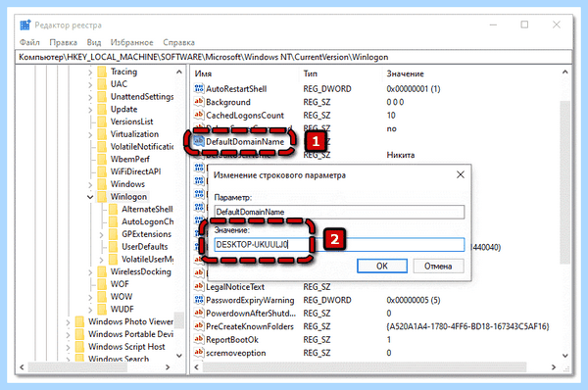
Task: Click the WiFiDirectAPI folder icon
Action: click(102, 171)
